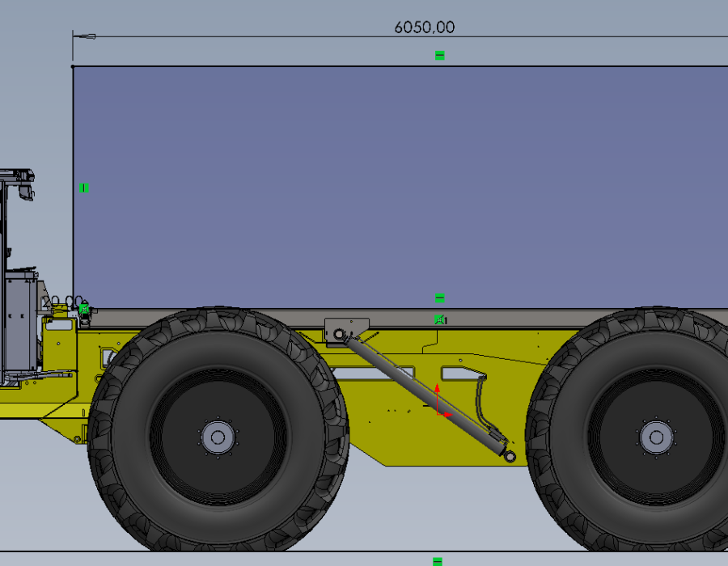The image size is (728, 566).
Task: Click the 6050.00 dimension value text
Action: coord(424,27)
